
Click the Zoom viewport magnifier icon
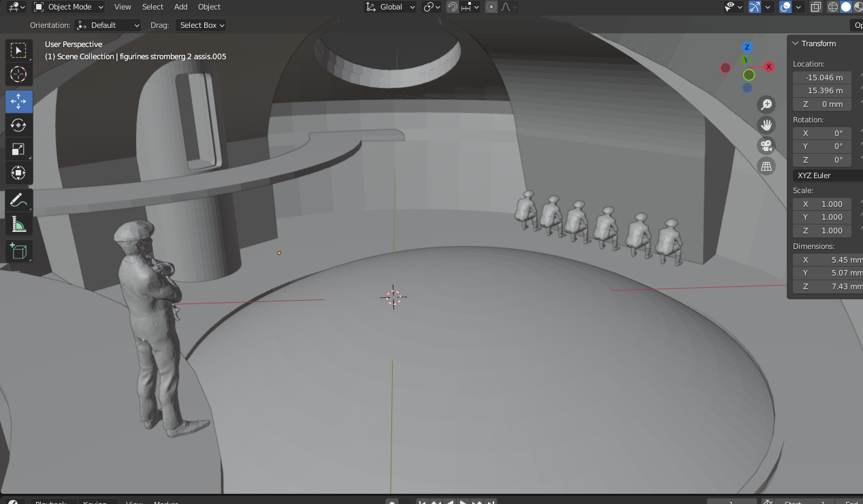[x=766, y=104]
